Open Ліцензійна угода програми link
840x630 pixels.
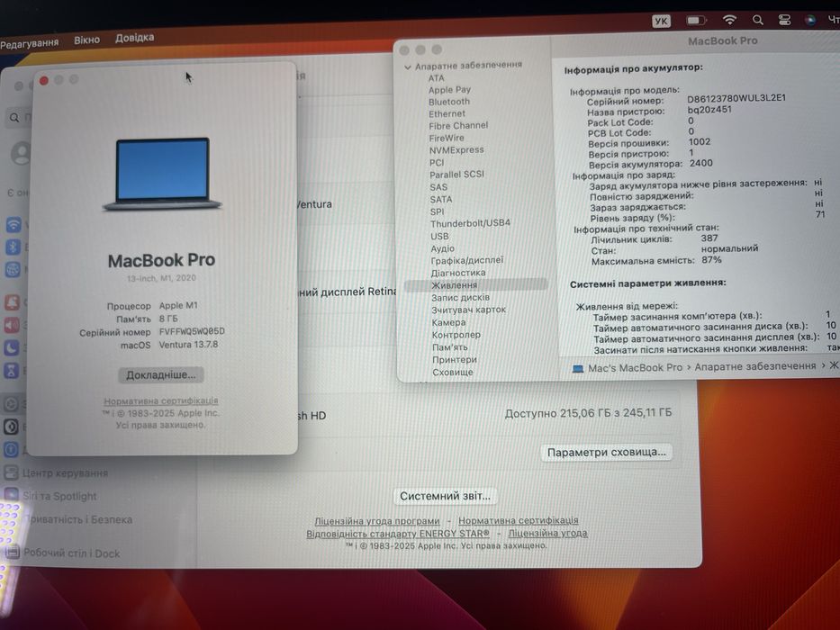pos(377,521)
